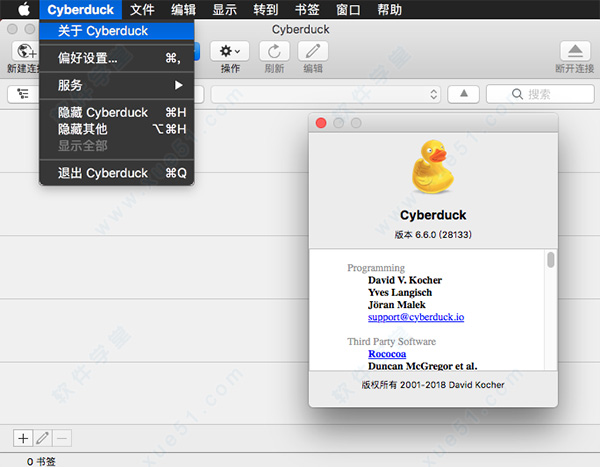Add a new bookmark with plus button
The image size is (600, 467).
(23, 438)
